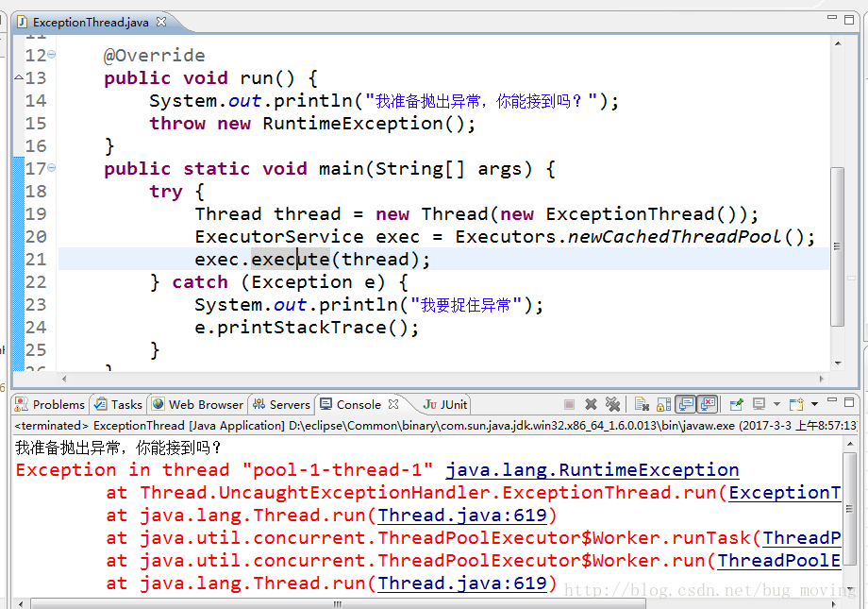The image size is (868, 609).
Task: Toggle Show Console on standard error change
Action: [708, 404]
